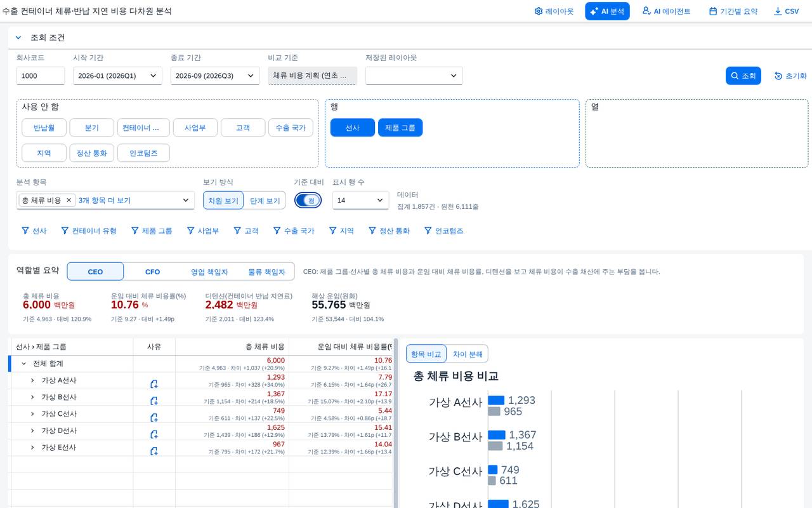Screen dimensions: 812x508
Task: Open the 선사 filter
Action: point(34,231)
